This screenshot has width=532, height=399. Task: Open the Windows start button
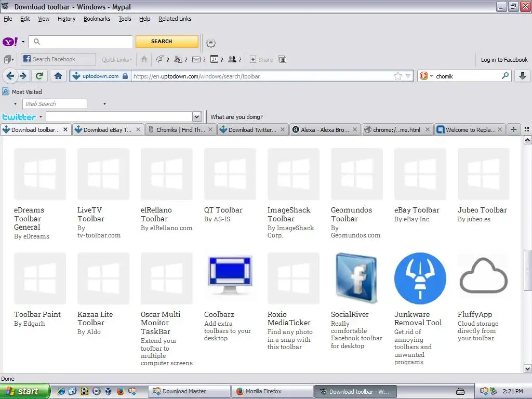coord(25,391)
